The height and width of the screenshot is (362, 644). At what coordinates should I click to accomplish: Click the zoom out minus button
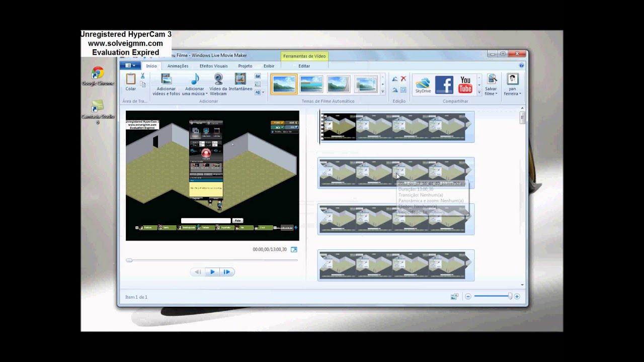(468, 297)
